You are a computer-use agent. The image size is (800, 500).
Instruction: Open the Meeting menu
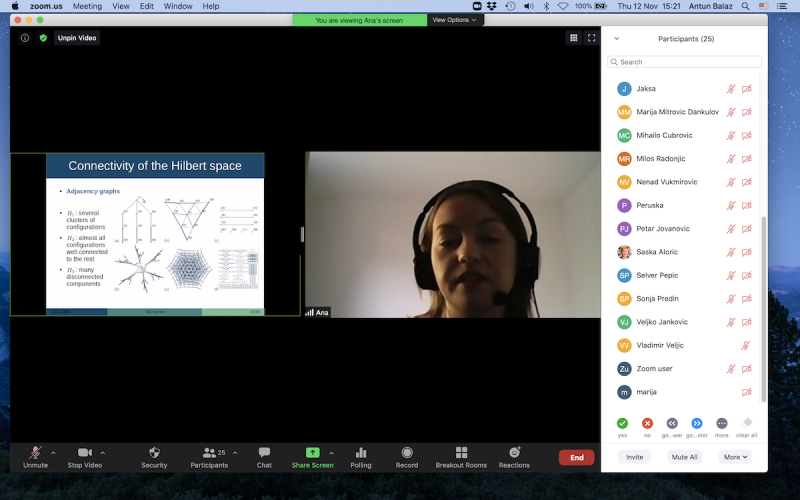pos(87,6)
